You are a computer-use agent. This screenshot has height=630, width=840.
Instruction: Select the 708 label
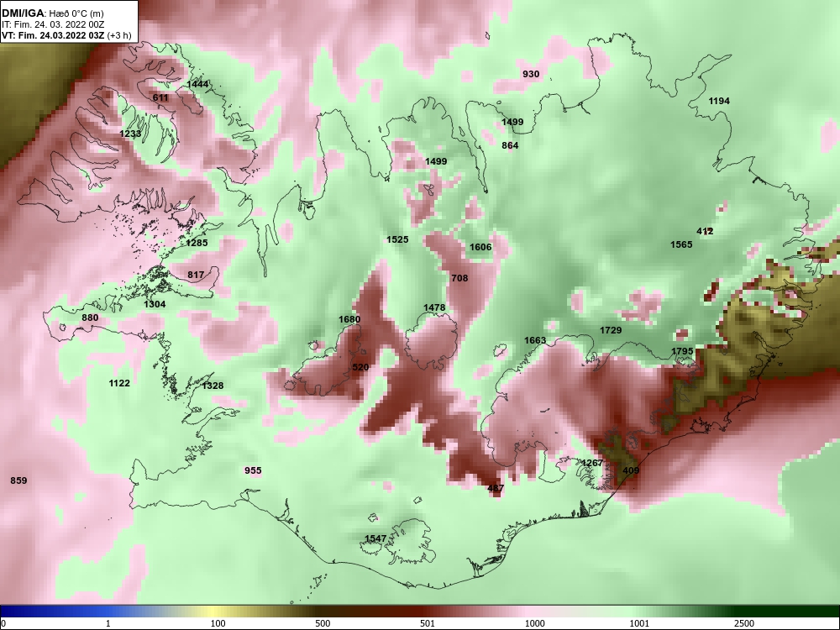click(x=459, y=278)
